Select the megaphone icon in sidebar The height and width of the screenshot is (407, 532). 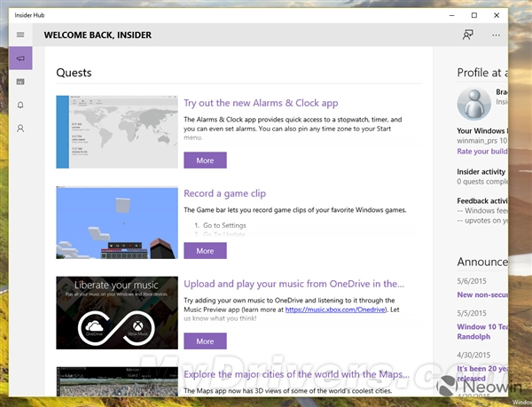(20, 59)
